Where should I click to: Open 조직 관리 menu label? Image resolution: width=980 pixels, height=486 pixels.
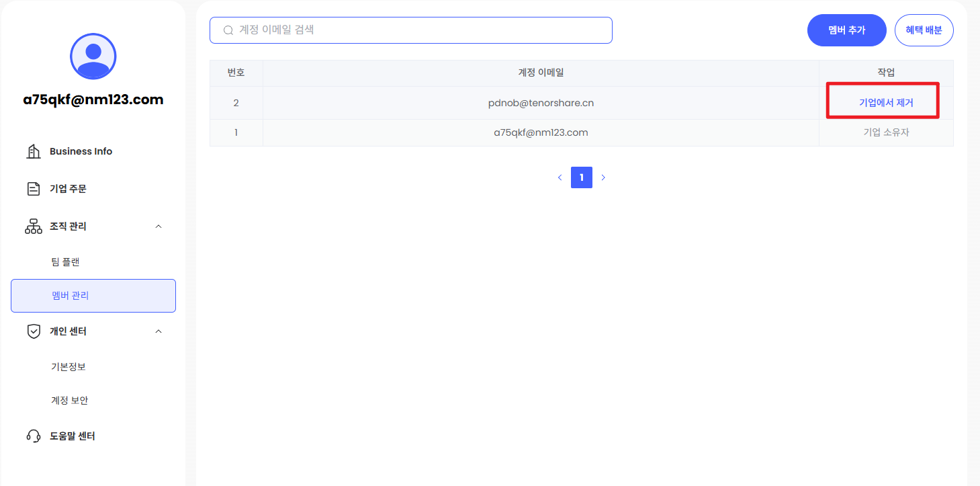[68, 227]
